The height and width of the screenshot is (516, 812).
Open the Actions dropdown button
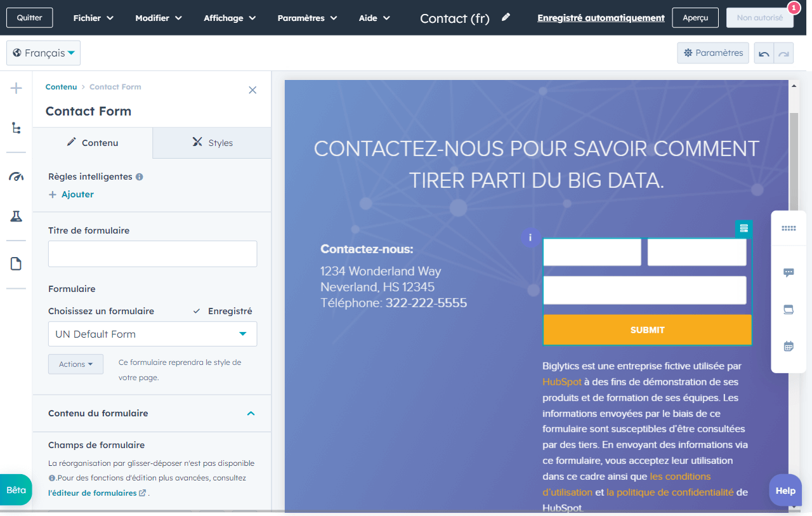[75, 364]
